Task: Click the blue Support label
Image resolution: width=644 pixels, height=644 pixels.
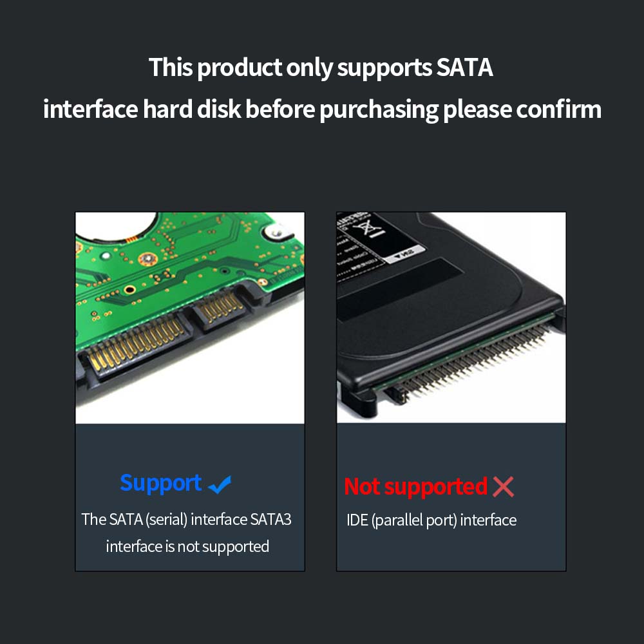Action: 160,484
